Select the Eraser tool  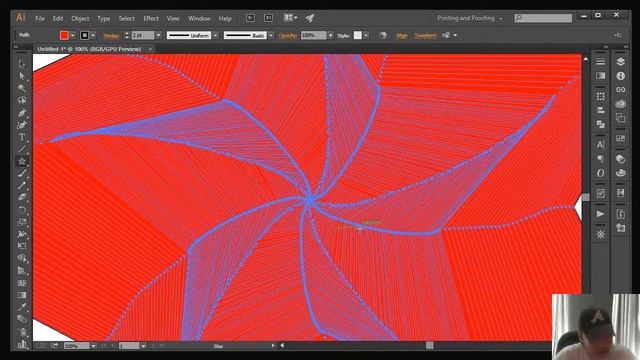pos(22,198)
